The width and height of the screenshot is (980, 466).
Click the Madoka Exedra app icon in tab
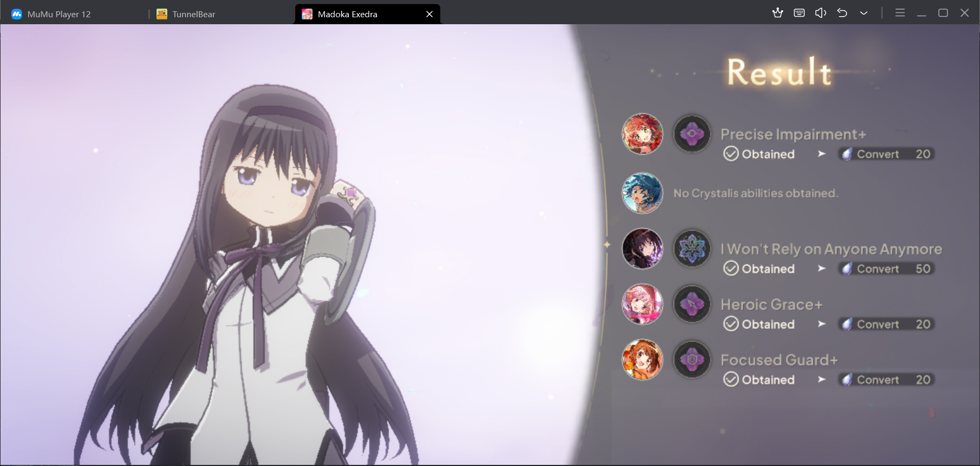click(x=307, y=14)
